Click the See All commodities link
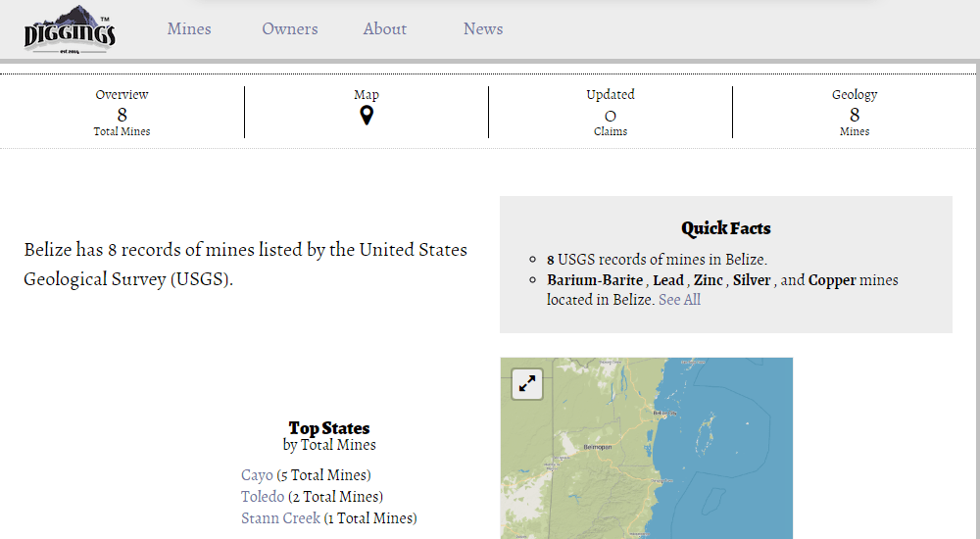980x539 pixels. 679,300
